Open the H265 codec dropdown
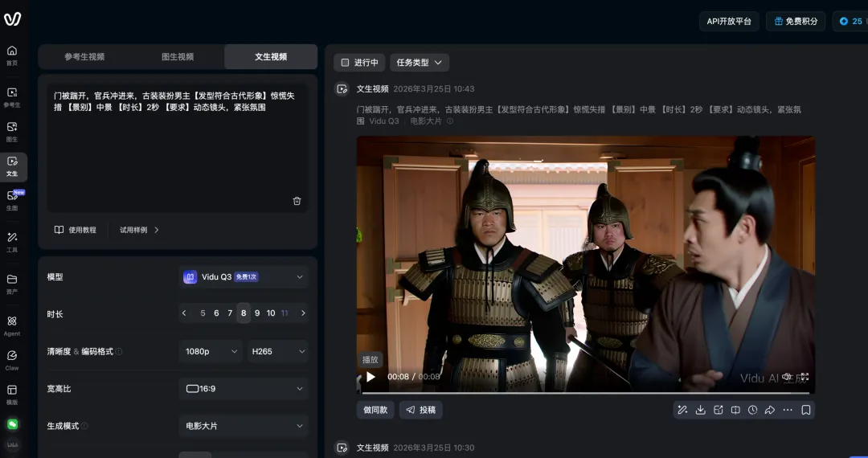This screenshot has width=868, height=458. [278, 351]
